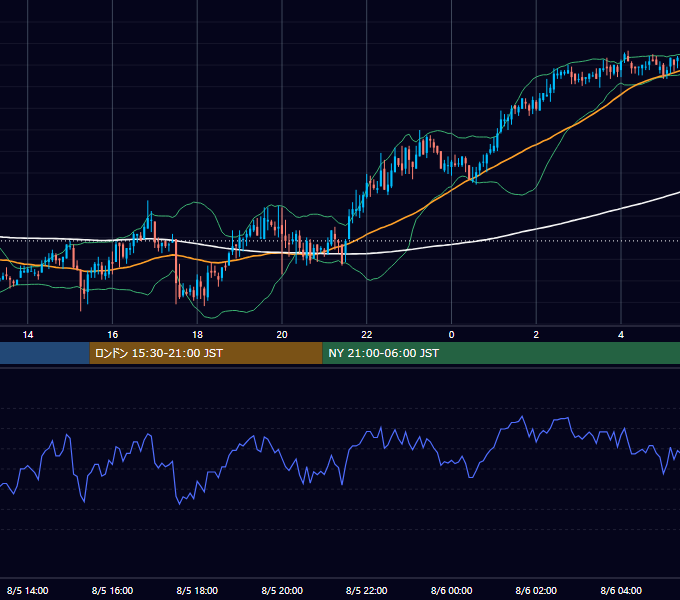Click the 0 hour label on the price chart axis

451,335
